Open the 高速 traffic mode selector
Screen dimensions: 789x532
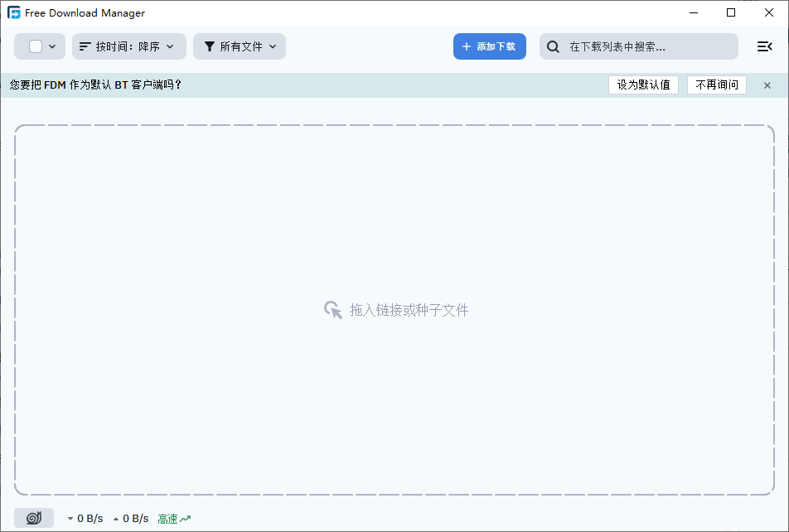174,519
